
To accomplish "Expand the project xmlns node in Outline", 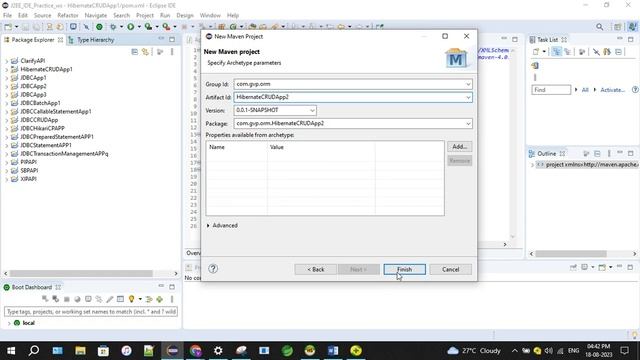I will click(x=532, y=165).
